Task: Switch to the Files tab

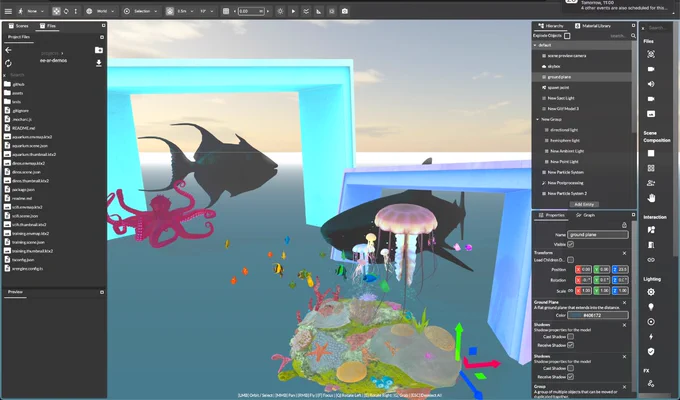Action: pyautogui.click(x=48, y=26)
